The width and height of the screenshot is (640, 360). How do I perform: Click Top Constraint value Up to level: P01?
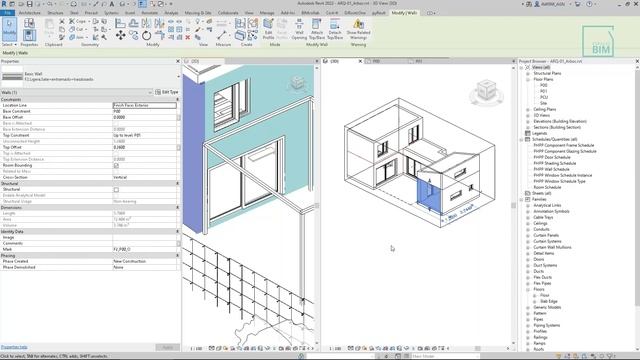(144, 136)
